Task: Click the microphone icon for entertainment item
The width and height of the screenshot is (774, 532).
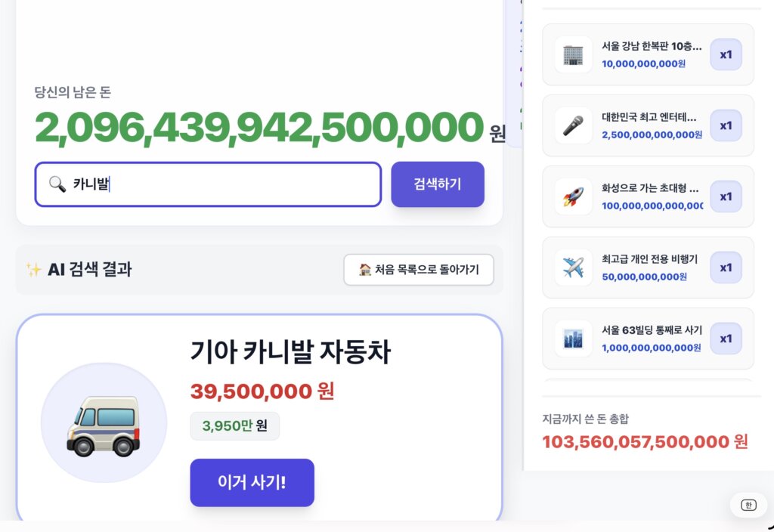Action: [573, 126]
